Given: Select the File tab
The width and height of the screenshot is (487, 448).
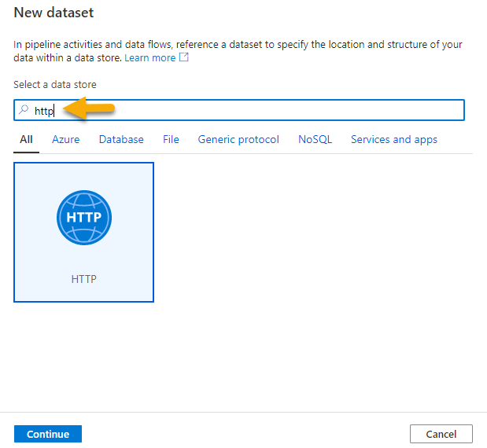Looking at the screenshot, I should pyautogui.click(x=171, y=140).
